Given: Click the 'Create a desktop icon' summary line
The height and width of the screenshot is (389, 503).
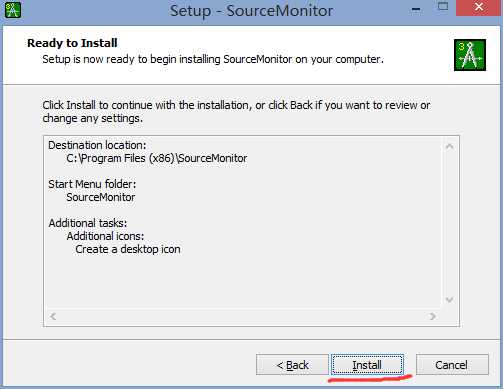Looking at the screenshot, I should [x=128, y=249].
